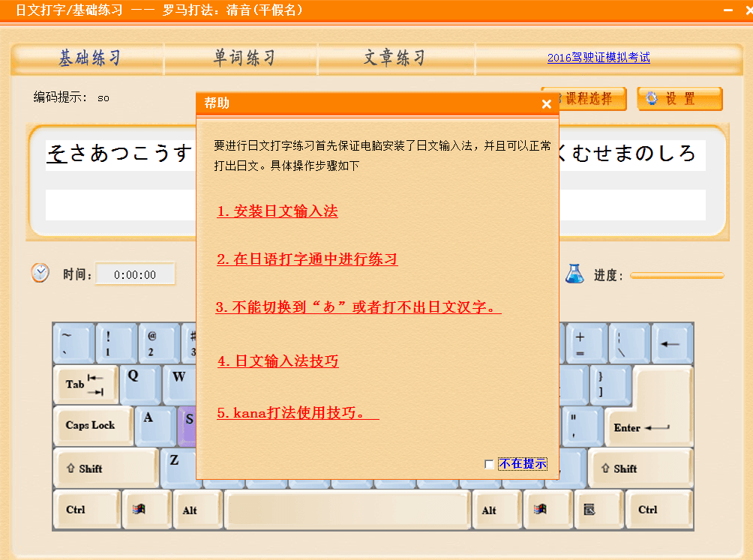Click the Z key on virtual keyboard
This screenshot has height=560, width=753.
[x=178, y=466]
